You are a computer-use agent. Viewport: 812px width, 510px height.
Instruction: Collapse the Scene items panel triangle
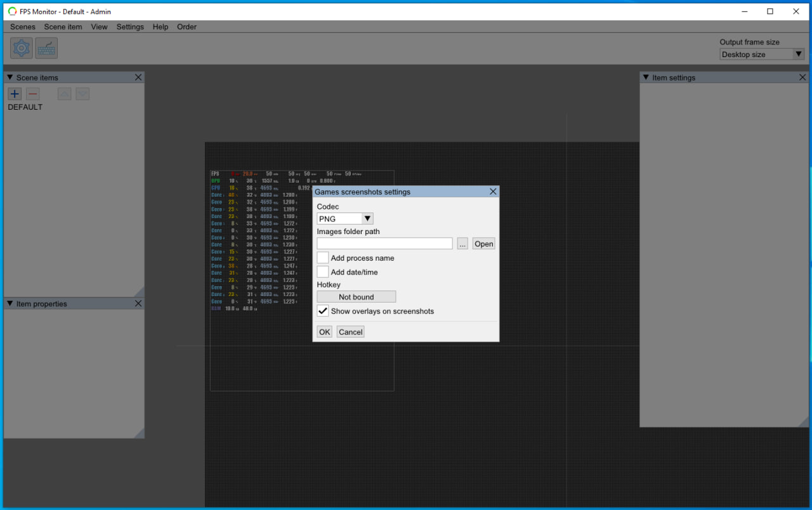(10, 77)
